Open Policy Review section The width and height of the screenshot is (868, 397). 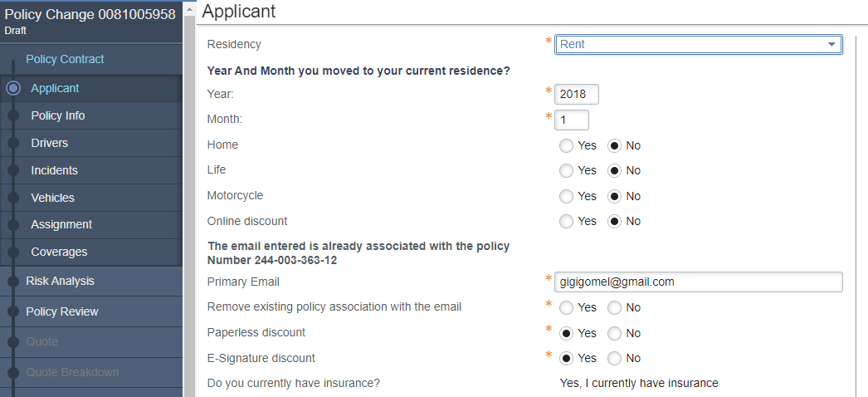[62, 311]
